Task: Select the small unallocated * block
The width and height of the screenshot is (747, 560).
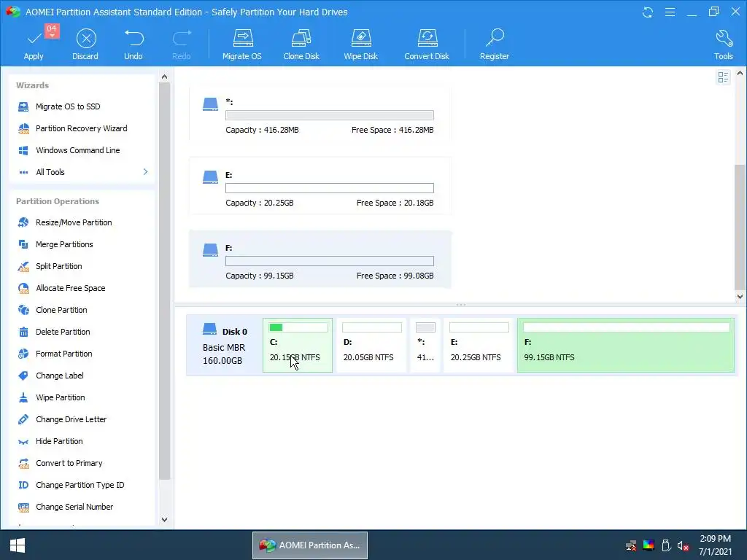Action: pos(425,345)
